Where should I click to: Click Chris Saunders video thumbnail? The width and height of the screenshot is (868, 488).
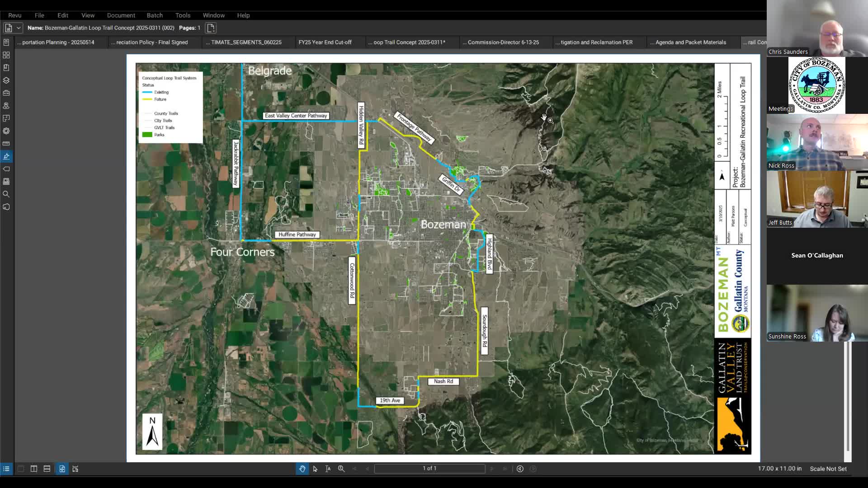(x=817, y=28)
